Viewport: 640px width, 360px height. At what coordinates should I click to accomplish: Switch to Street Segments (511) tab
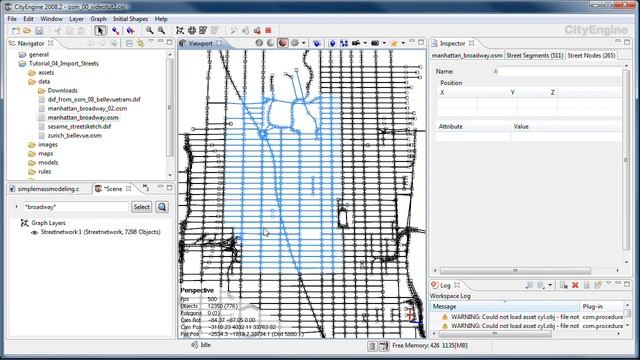(x=535, y=55)
